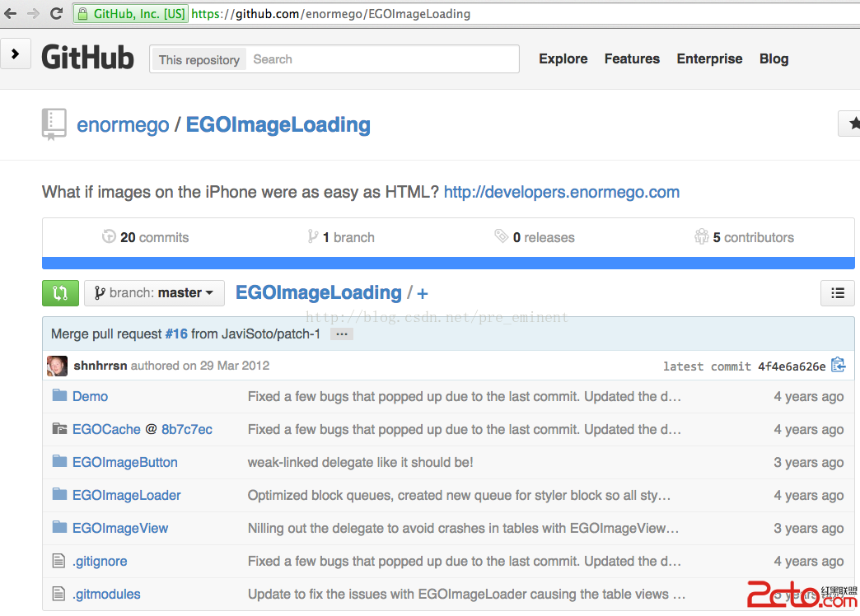860x616 pixels.
Task: Star the repository with star button
Action: click(850, 124)
